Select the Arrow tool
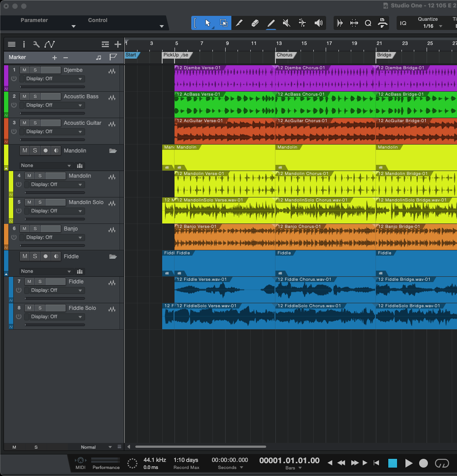Image resolution: width=457 pixels, height=476 pixels. [x=208, y=23]
